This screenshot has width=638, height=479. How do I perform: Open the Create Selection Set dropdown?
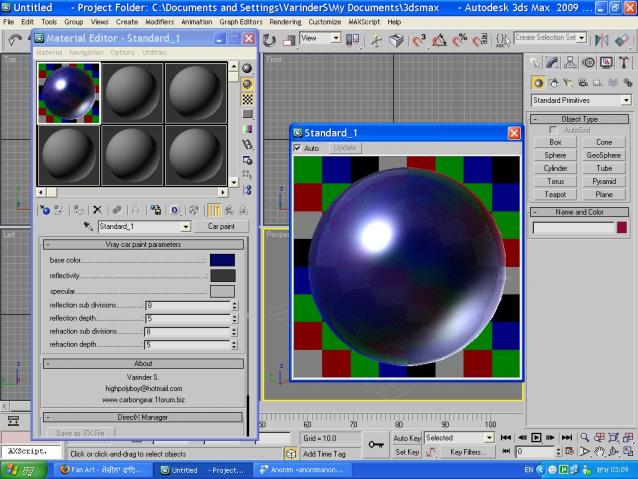click(550, 37)
